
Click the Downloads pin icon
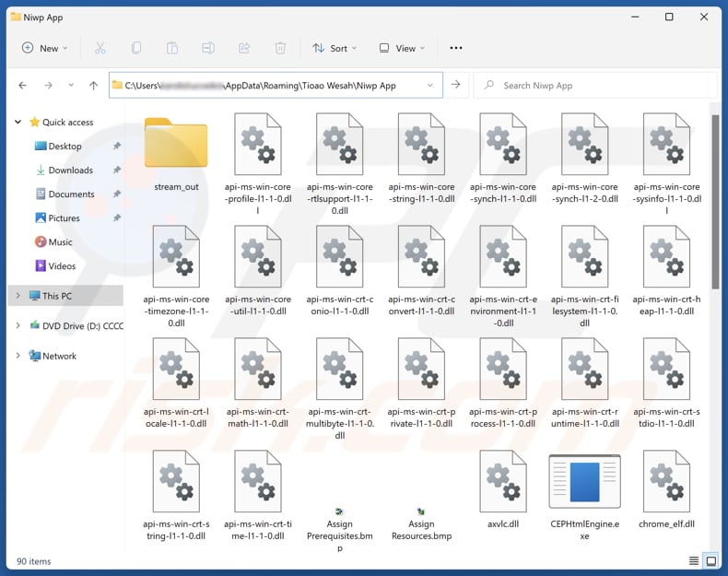coord(117,170)
